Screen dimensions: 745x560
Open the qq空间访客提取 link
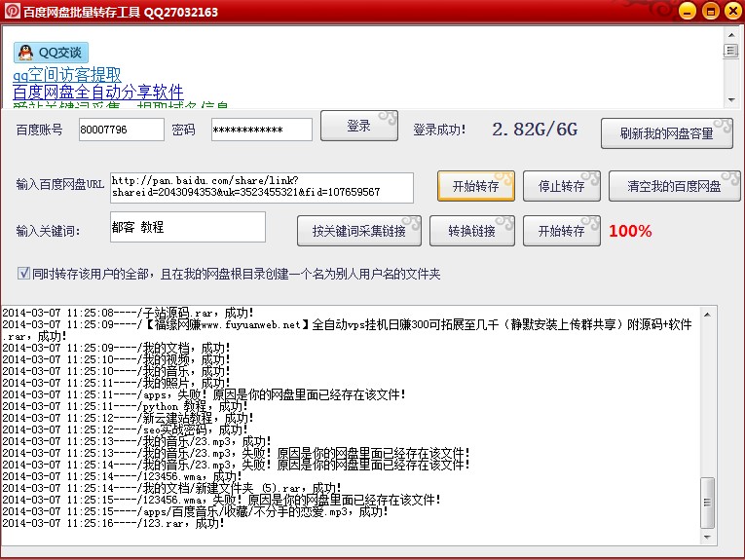click(66, 75)
